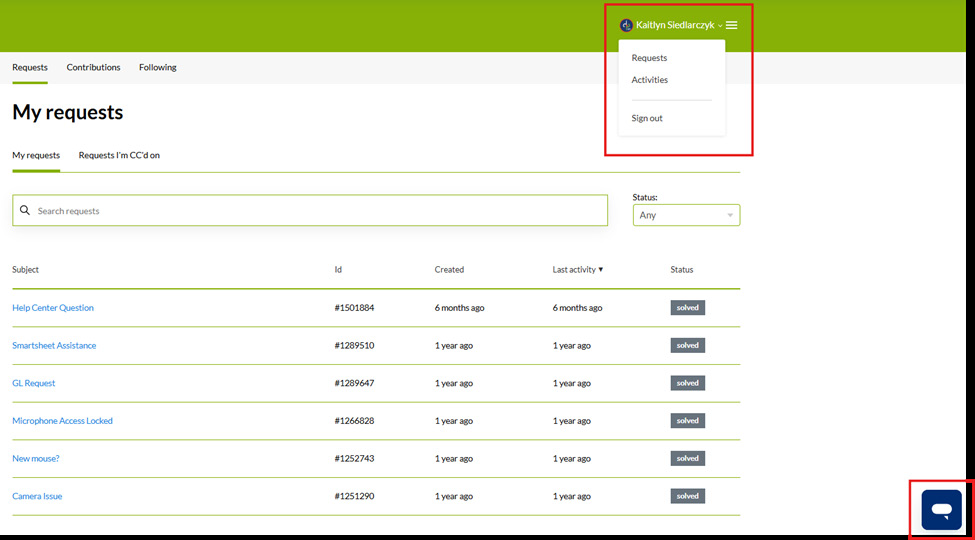
Task: Click the search magnifier icon
Action: tap(25, 211)
